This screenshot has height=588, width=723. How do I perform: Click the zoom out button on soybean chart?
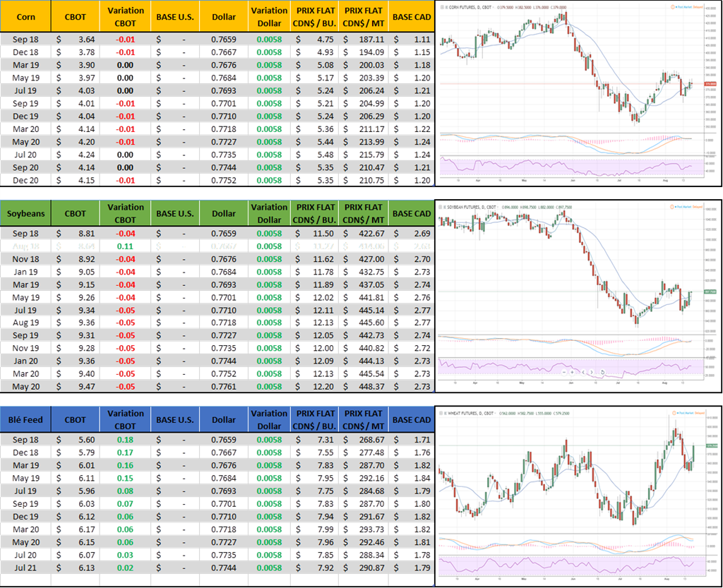coord(564,371)
